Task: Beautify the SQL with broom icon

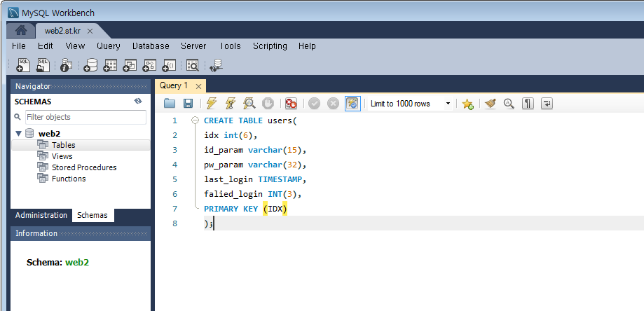Action: (x=491, y=104)
